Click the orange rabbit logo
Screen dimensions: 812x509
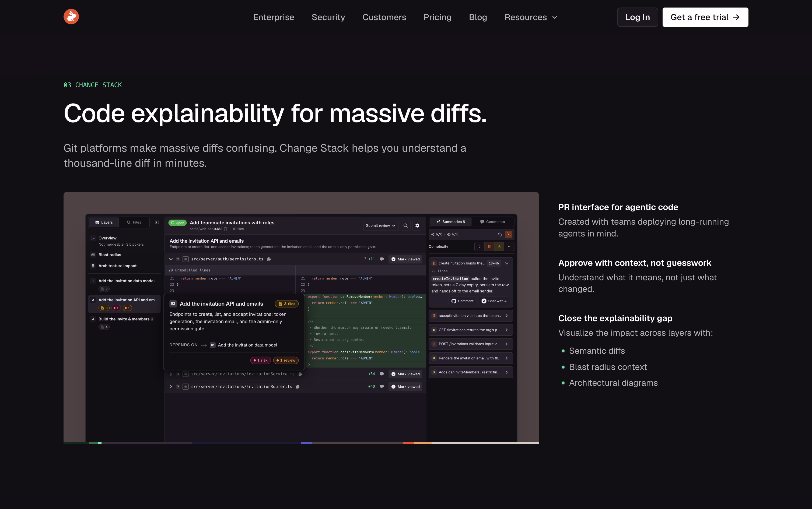coord(71,17)
